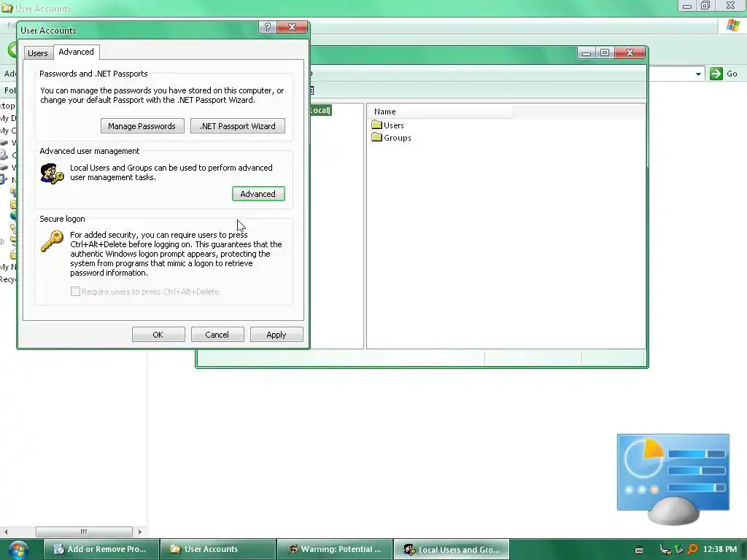Click Local Users and Groups taskbar button

pos(451,549)
